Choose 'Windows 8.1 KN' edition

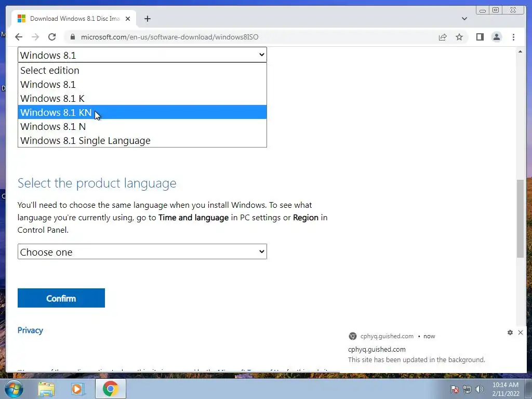point(142,112)
